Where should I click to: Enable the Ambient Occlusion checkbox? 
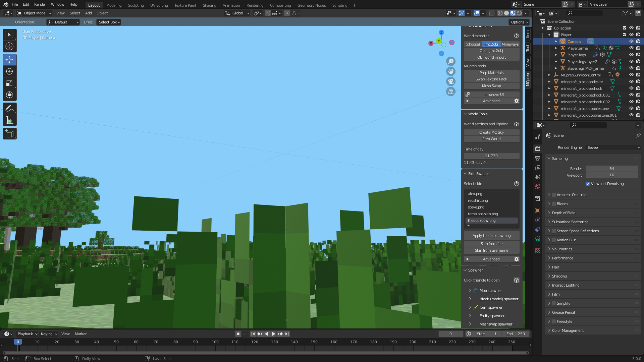[x=554, y=195]
